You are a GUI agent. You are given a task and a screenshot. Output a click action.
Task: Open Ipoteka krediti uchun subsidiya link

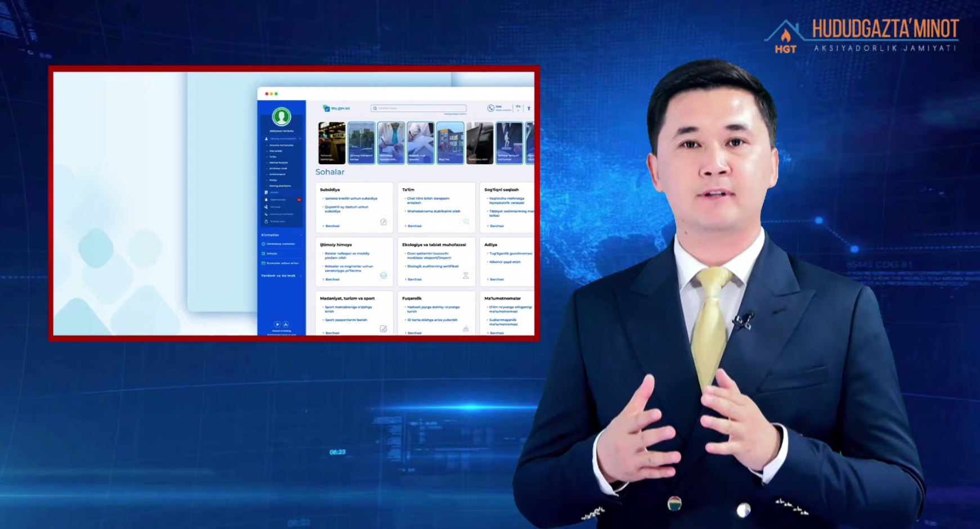(x=351, y=198)
